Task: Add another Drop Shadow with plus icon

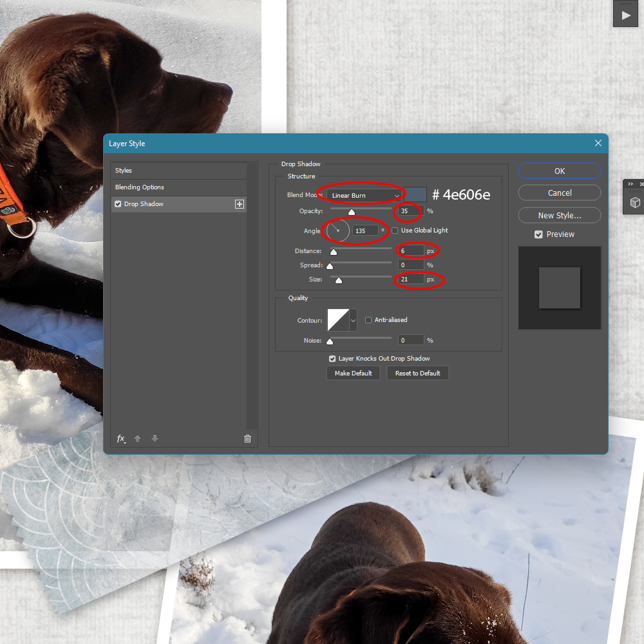Action: tap(240, 204)
